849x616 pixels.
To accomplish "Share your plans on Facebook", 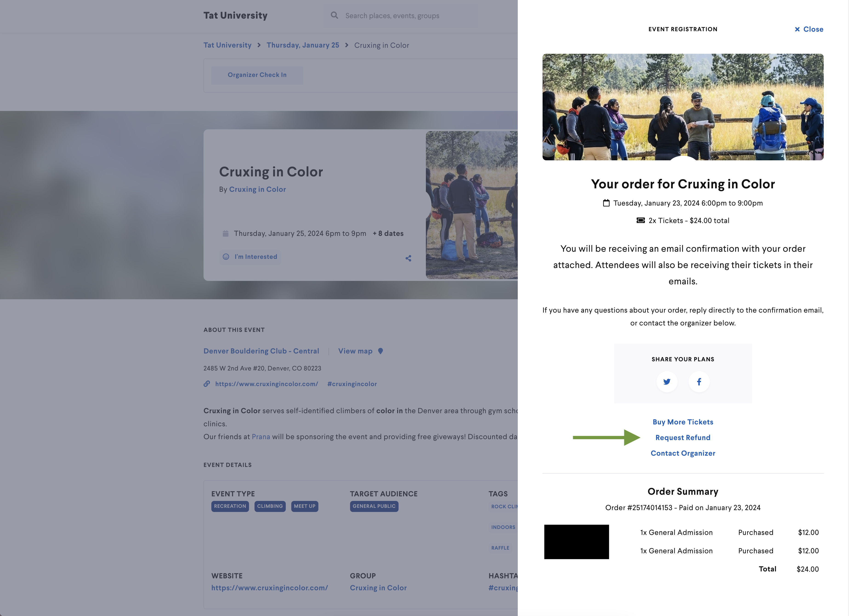I will [699, 381].
